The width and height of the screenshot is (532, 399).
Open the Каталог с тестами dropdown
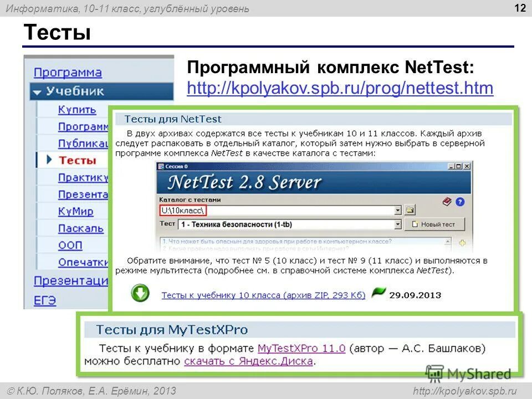(x=398, y=210)
